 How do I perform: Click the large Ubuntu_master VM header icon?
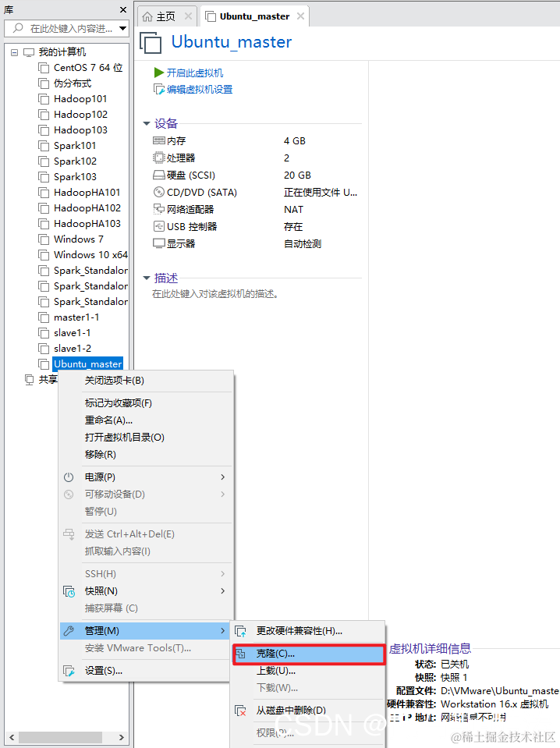(x=151, y=42)
